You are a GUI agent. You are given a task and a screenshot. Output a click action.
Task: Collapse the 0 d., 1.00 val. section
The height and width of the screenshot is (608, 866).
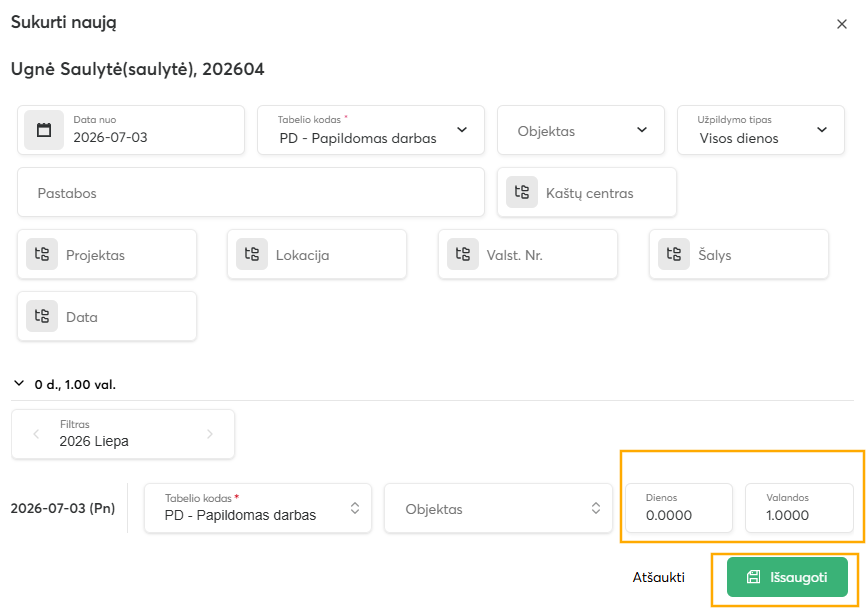click(x=19, y=384)
